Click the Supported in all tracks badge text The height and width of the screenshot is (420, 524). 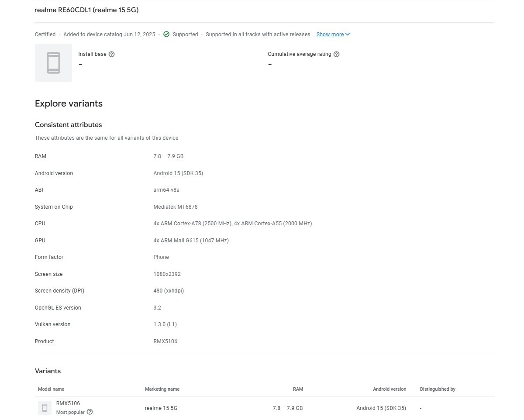258,34
